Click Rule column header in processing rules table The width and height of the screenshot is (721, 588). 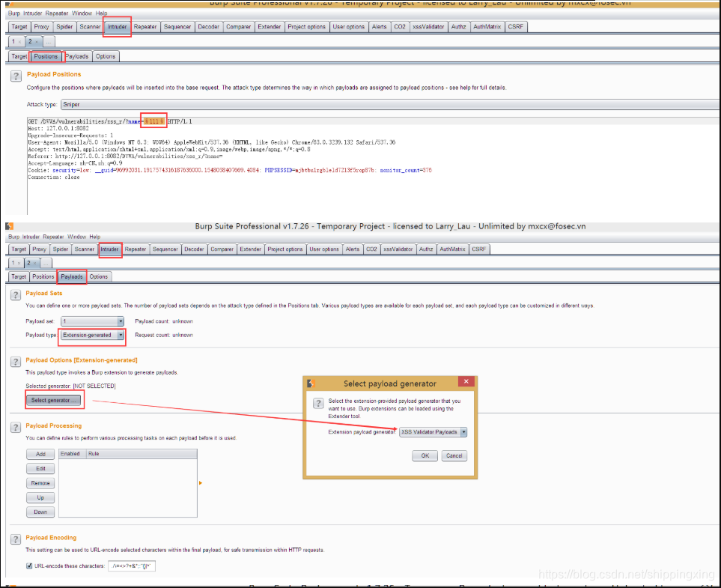[x=142, y=454]
